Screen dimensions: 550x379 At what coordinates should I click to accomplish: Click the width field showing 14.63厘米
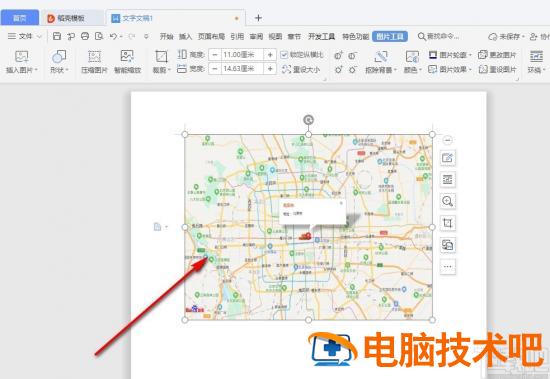coord(242,68)
